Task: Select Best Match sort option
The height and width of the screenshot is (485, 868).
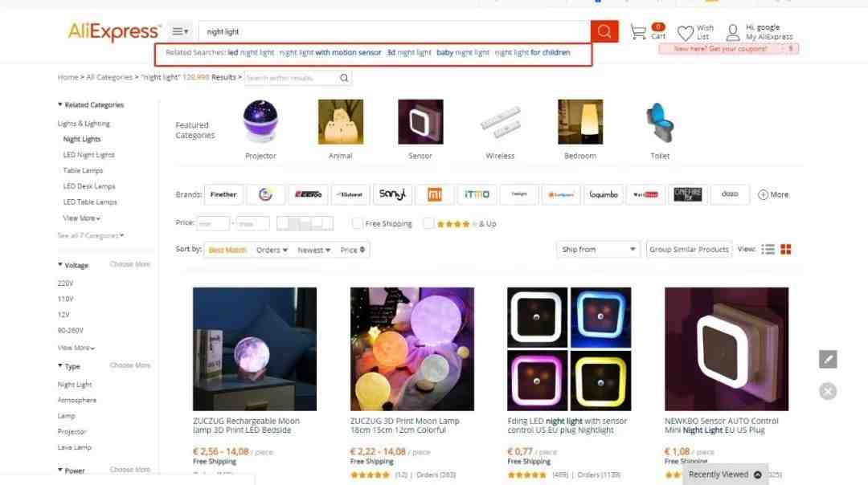Action: [x=227, y=250]
